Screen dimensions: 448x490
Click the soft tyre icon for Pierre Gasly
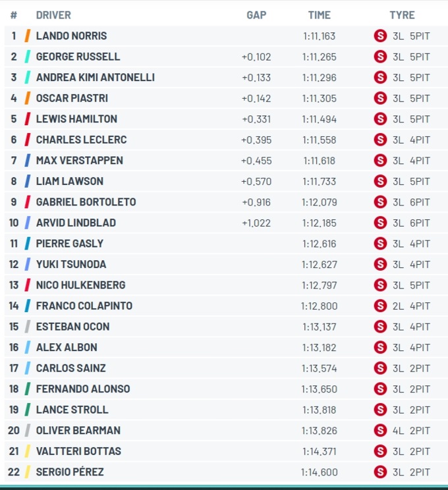(x=381, y=244)
